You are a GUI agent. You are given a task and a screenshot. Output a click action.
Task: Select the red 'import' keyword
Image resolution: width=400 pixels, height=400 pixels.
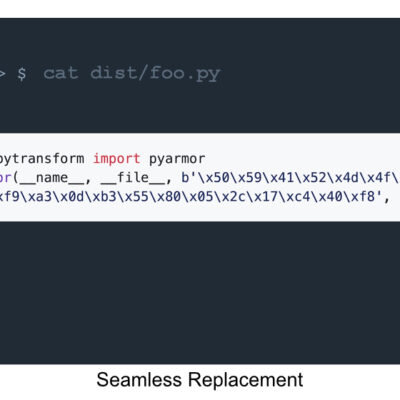tap(116, 159)
